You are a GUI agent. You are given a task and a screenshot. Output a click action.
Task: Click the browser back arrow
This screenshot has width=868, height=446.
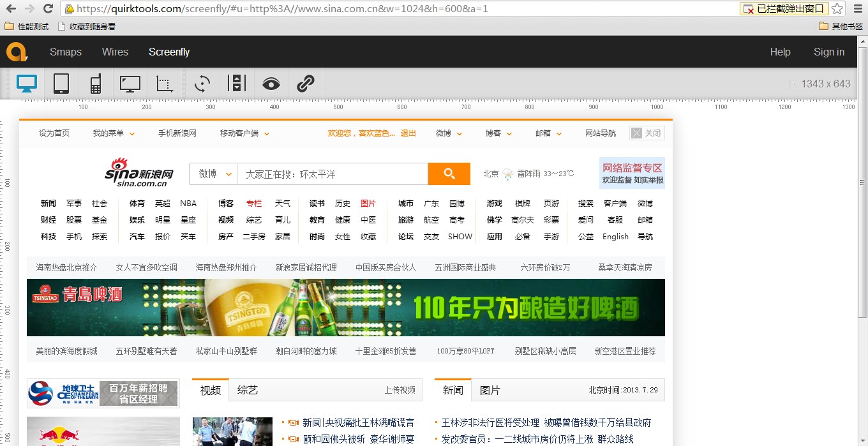pos(11,8)
